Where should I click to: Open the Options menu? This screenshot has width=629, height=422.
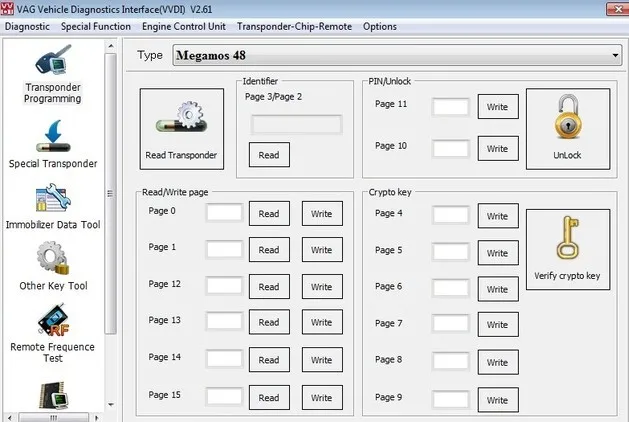(380, 26)
